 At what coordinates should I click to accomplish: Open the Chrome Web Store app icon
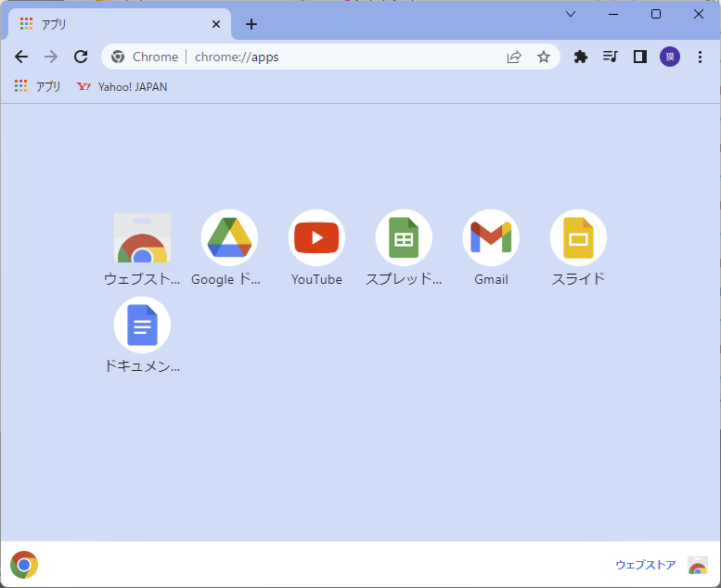(142, 238)
